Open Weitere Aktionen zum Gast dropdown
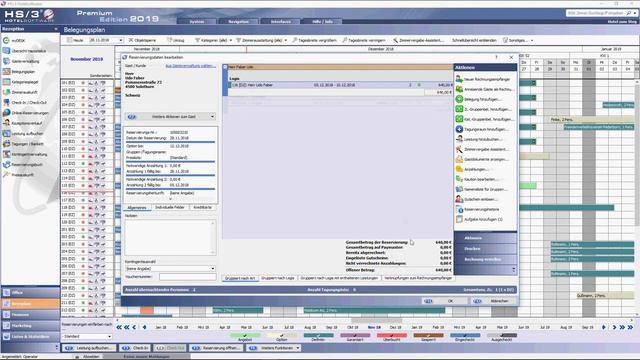Viewport: 640px width, 360px height. (171, 117)
